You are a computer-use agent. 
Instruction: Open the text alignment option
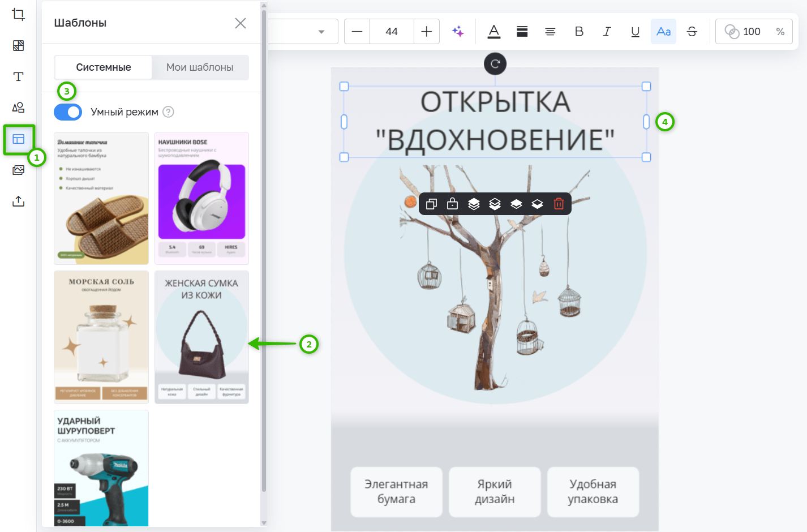coord(550,32)
